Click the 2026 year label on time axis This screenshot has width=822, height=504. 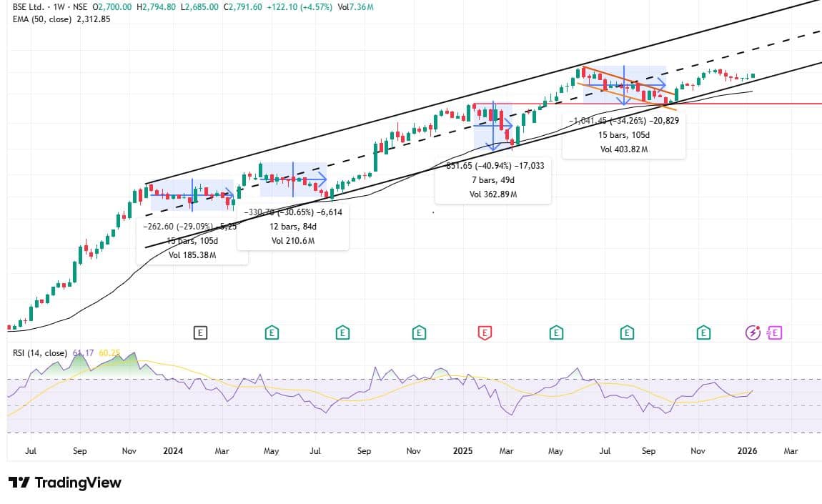tap(747, 451)
